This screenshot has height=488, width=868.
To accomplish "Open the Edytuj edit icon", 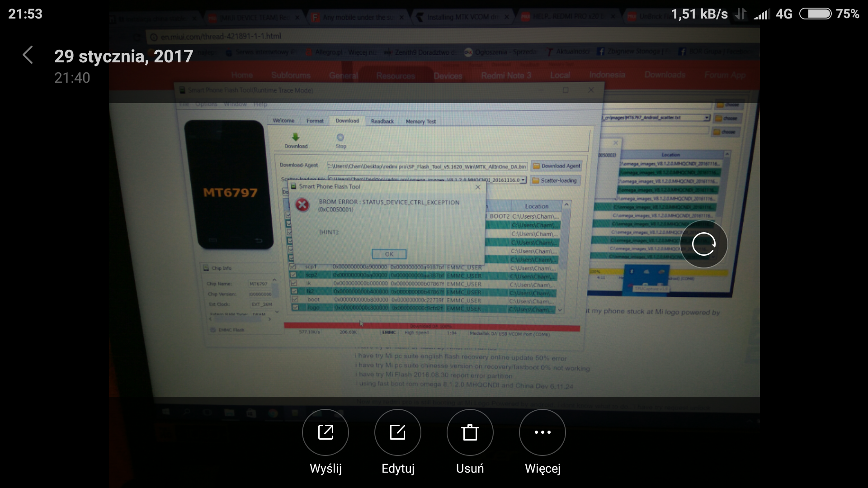I will (x=398, y=432).
